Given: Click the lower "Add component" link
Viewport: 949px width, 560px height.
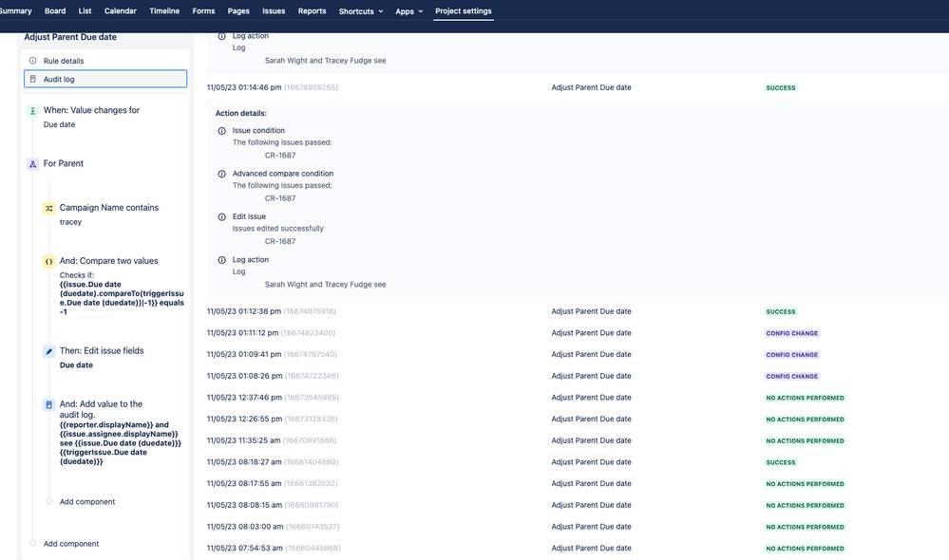Looking at the screenshot, I should click(x=69, y=543).
